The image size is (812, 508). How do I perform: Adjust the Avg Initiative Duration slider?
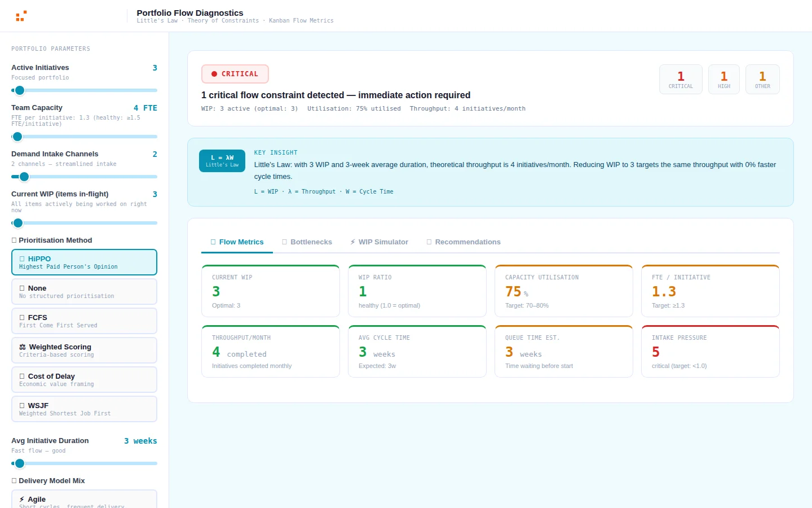point(20,463)
